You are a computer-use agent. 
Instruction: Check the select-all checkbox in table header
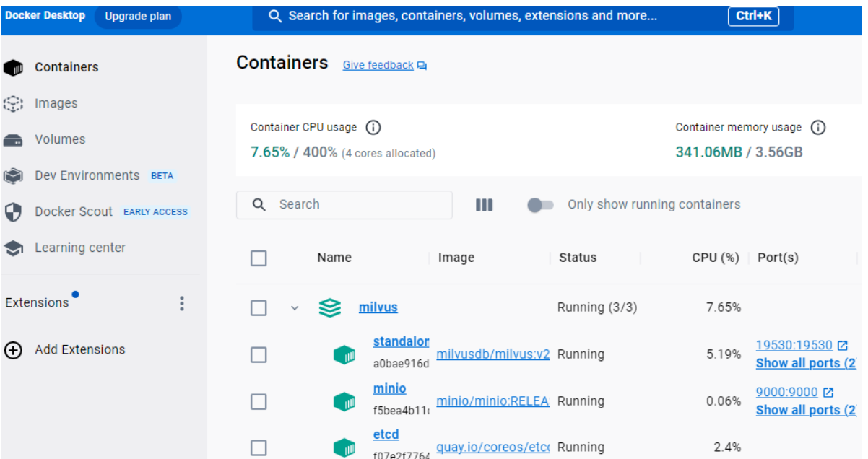coord(259,258)
